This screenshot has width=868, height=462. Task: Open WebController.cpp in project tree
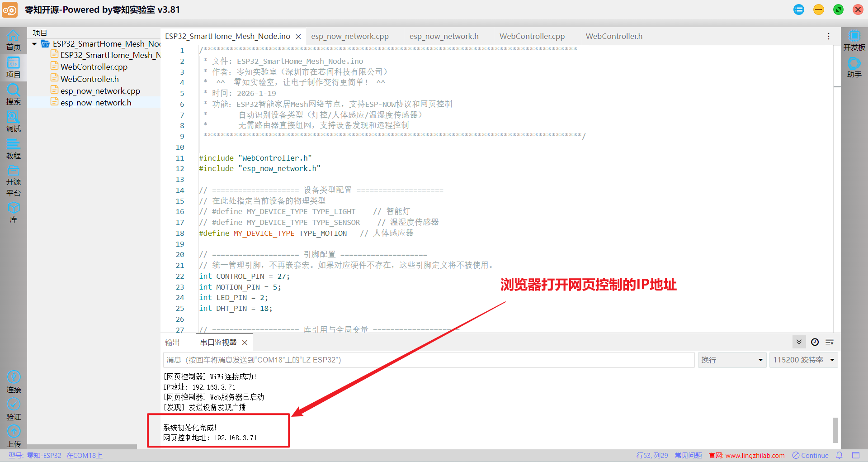[x=94, y=67]
